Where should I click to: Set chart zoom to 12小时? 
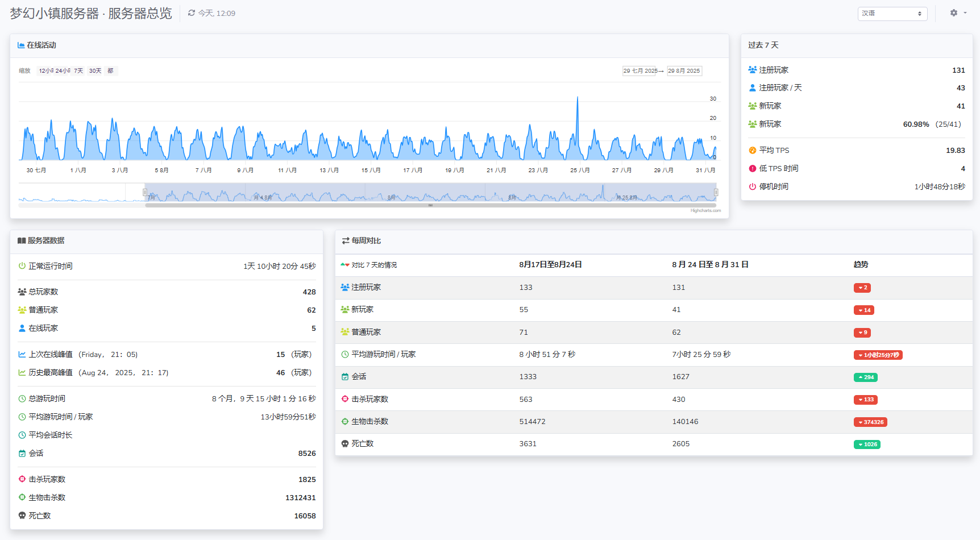pos(45,71)
